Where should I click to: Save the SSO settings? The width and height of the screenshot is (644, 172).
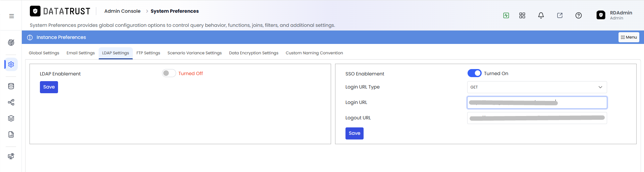(355, 133)
